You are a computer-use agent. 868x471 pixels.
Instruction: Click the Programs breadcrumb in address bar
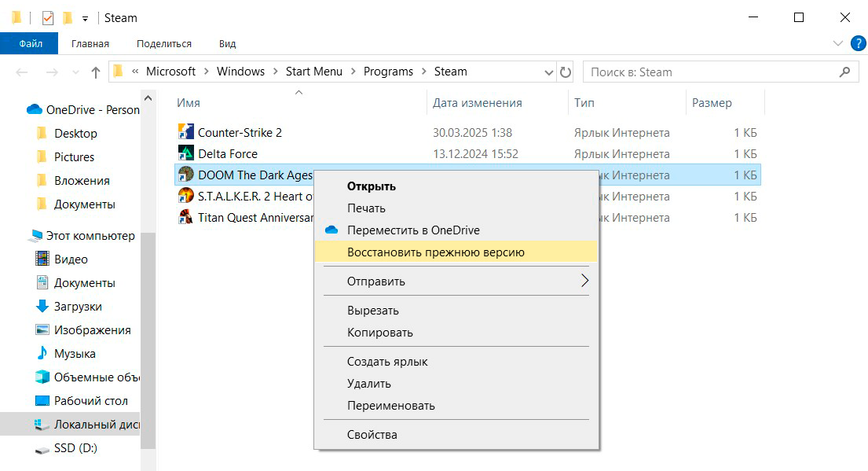[x=388, y=72]
